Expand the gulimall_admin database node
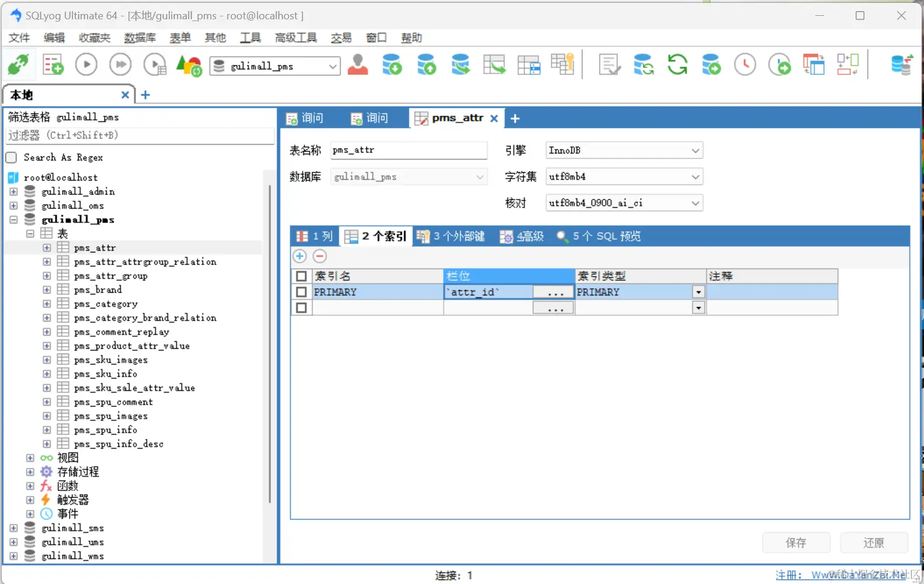Viewport: 924px width, 584px height. (x=13, y=192)
